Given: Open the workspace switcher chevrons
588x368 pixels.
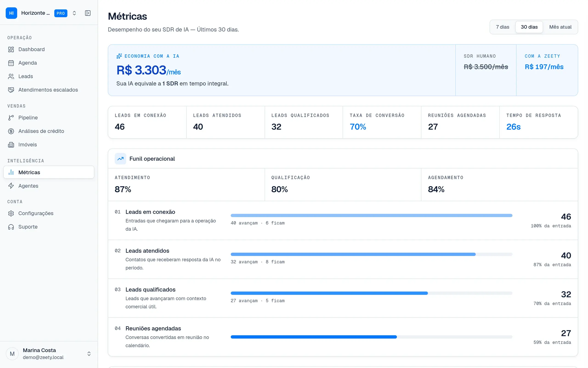Looking at the screenshot, I should pyautogui.click(x=74, y=13).
